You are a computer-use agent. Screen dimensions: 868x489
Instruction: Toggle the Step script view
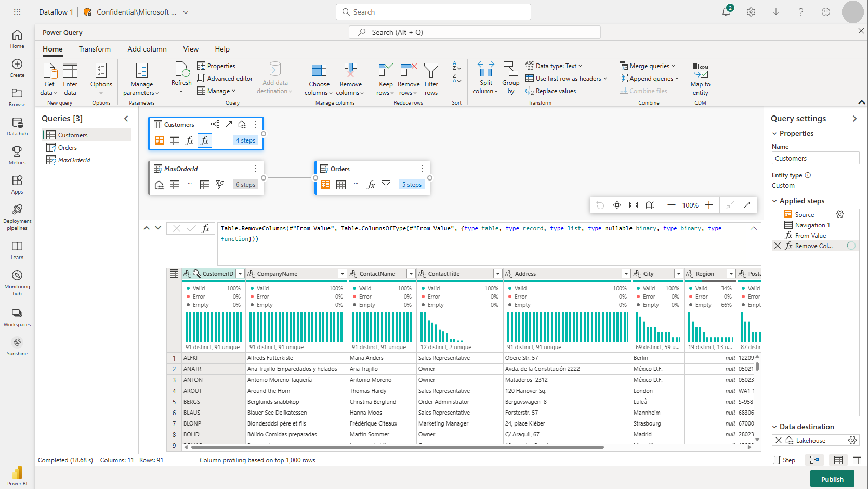784,460
